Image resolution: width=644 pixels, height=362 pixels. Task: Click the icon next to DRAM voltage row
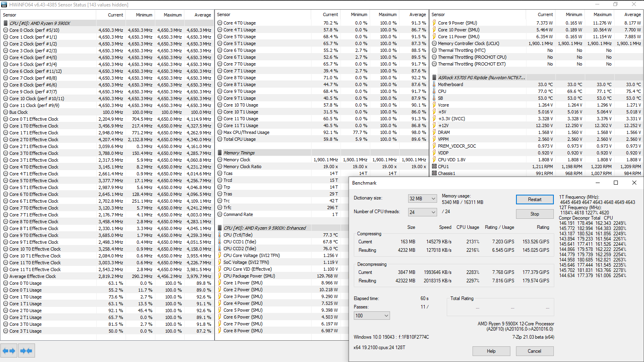(434, 132)
